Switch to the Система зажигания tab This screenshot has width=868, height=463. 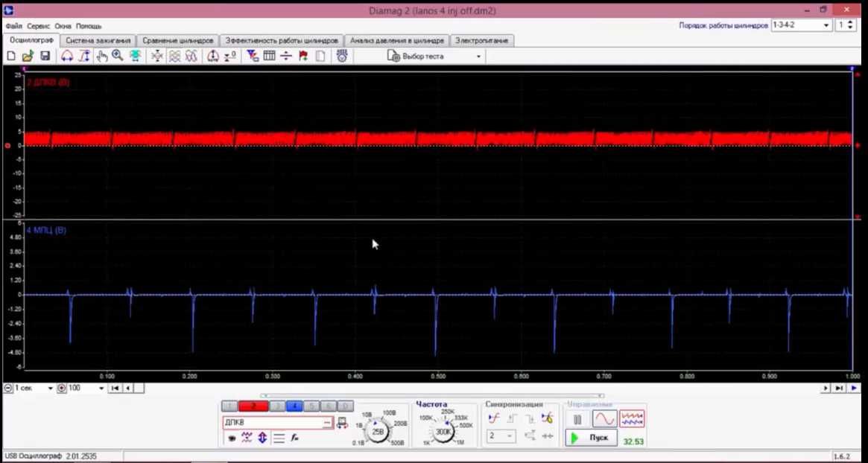pyautogui.click(x=98, y=40)
